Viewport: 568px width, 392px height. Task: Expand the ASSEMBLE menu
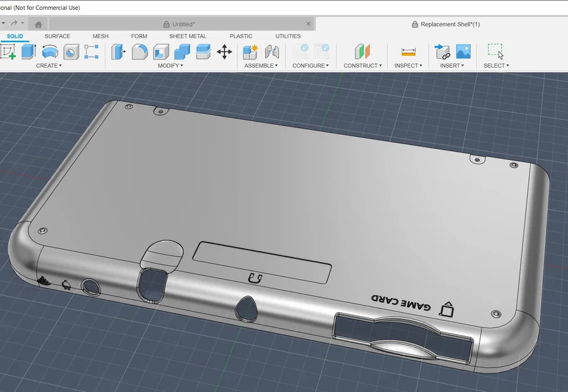point(261,66)
